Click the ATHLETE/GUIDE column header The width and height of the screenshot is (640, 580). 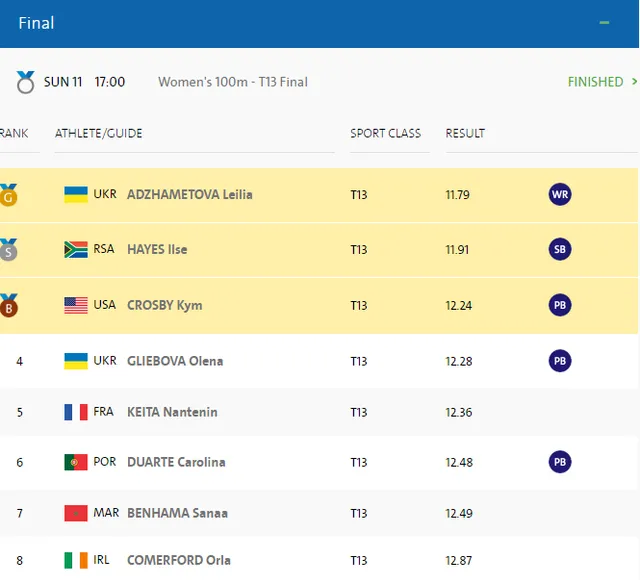[99, 133]
